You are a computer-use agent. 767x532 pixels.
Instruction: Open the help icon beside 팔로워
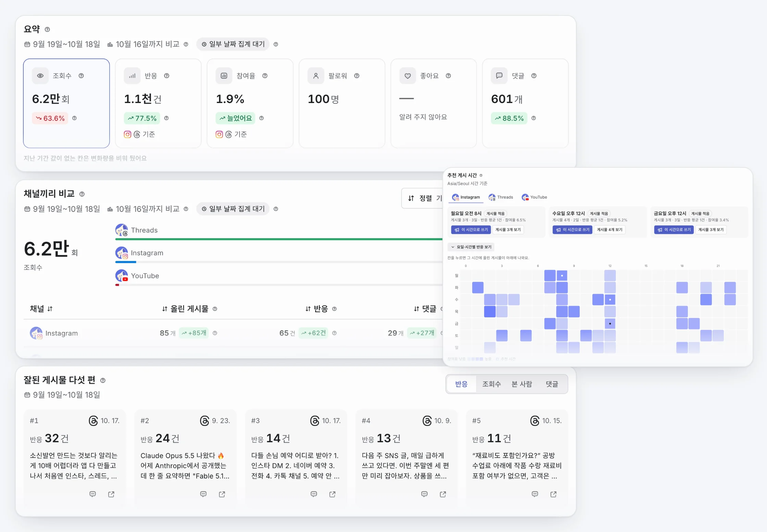(356, 76)
